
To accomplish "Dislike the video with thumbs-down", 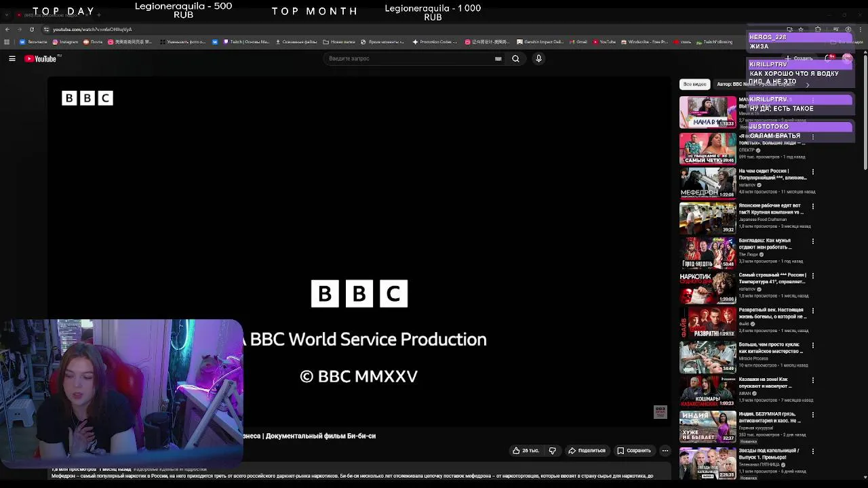I will tap(553, 451).
